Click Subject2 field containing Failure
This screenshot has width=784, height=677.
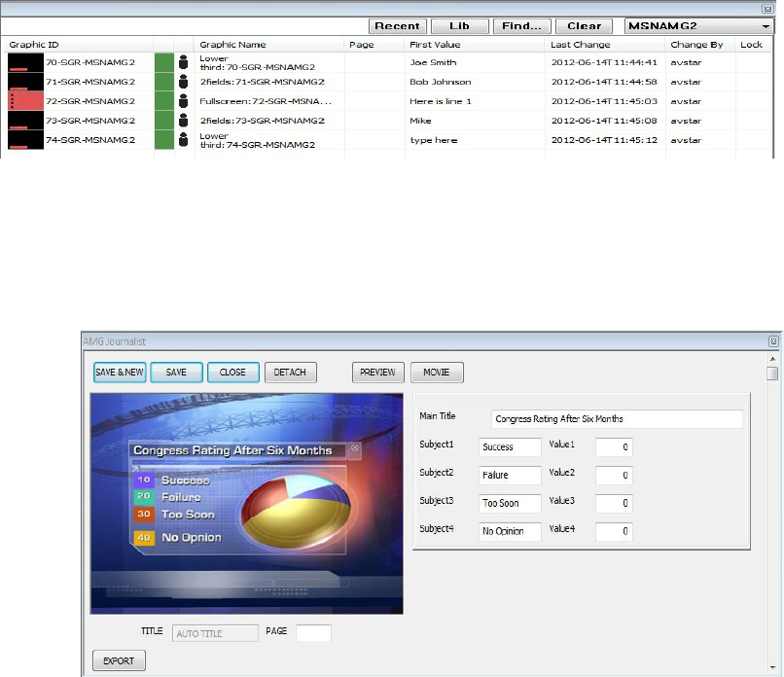click(x=510, y=475)
